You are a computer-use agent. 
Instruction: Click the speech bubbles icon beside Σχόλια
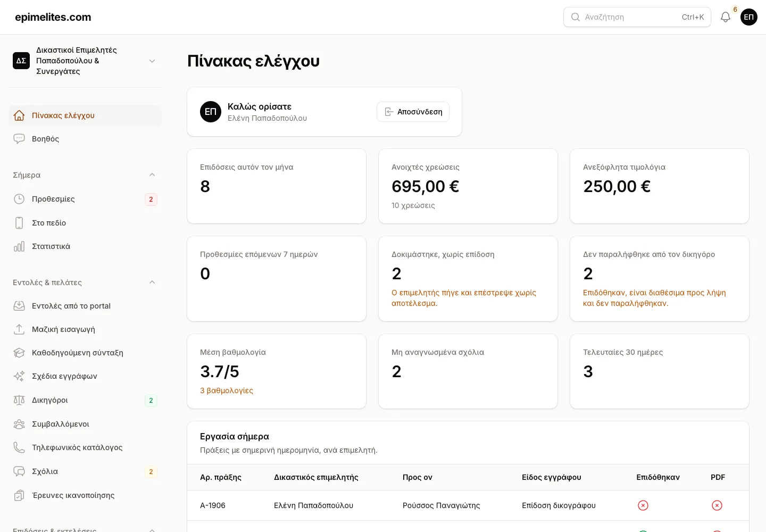point(19,471)
